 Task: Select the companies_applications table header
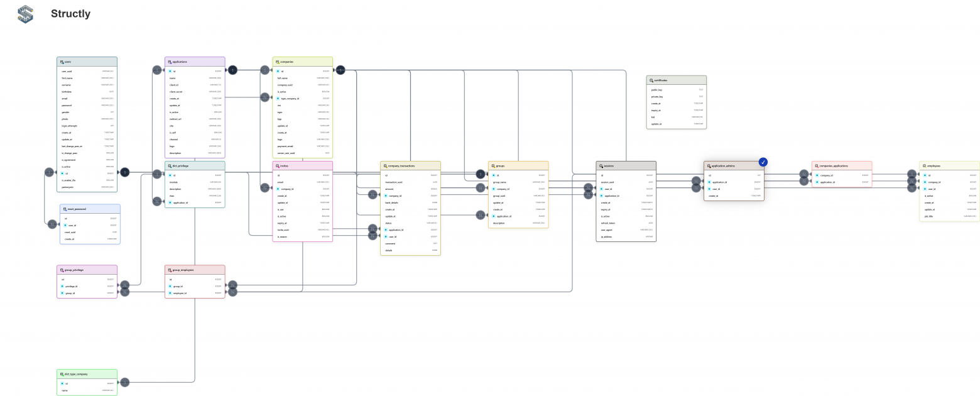841,166
